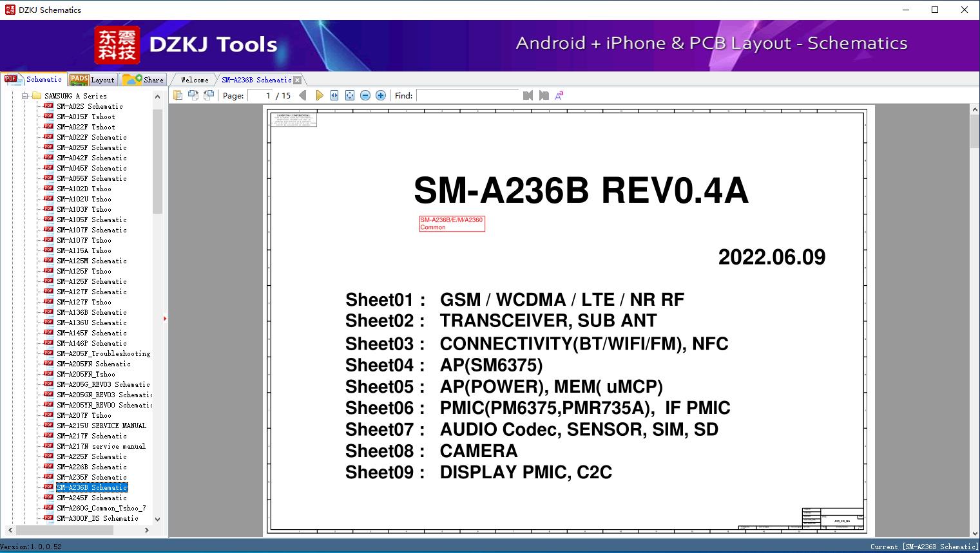Open SM-A136B Schematic entry

[91, 312]
